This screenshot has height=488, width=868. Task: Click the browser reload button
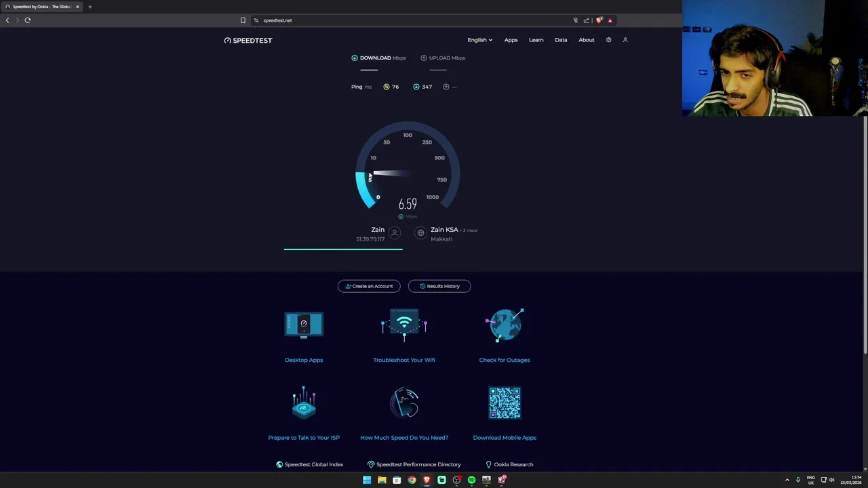coord(28,20)
